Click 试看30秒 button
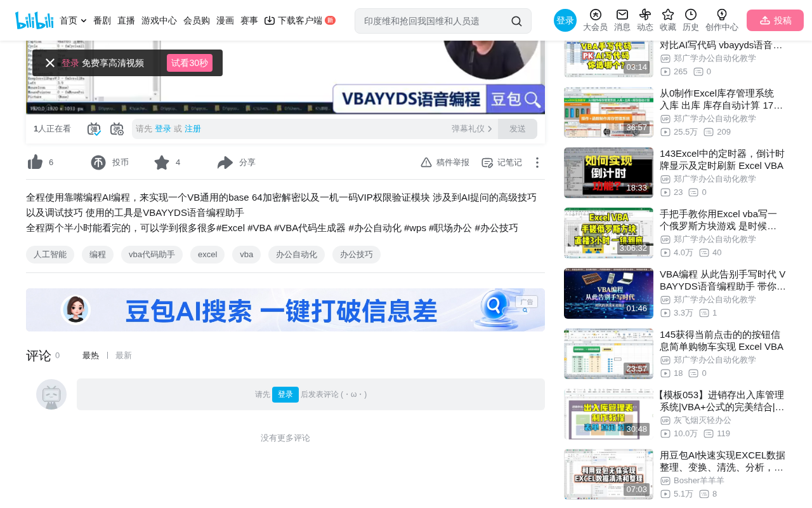 click(x=190, y=63)
